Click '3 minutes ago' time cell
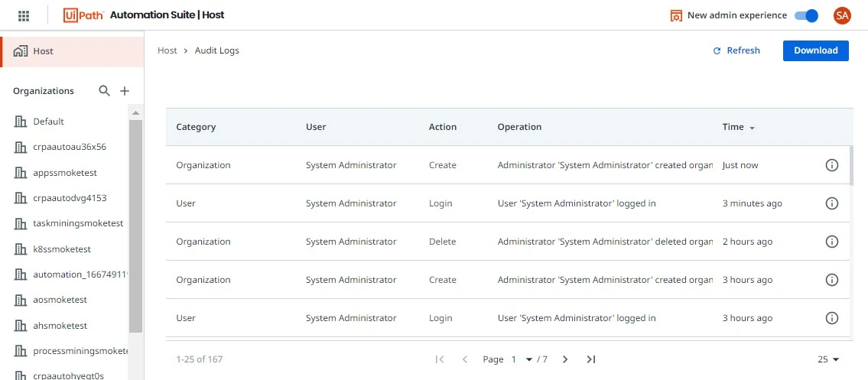Viewport: 868px width, 380px height. tap(753, 203)
